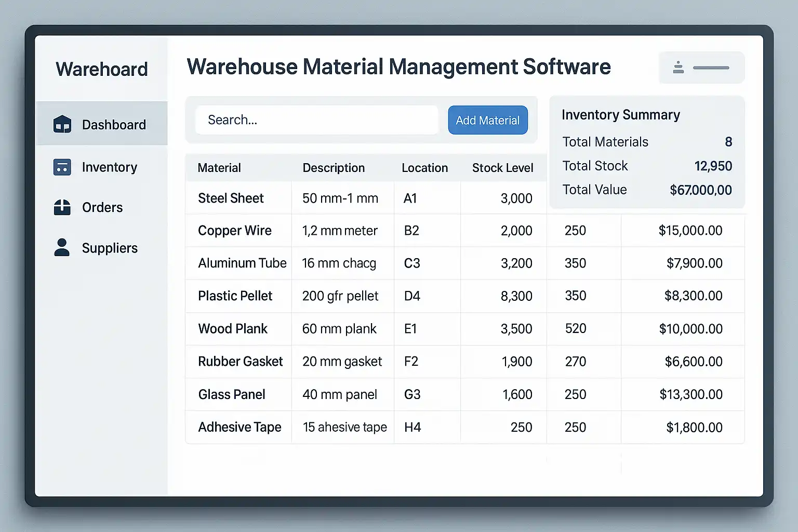Viewport: 798px width, 532px height.
Task: Sort by the Stock Level column header
Action: [x=502, y=168]
